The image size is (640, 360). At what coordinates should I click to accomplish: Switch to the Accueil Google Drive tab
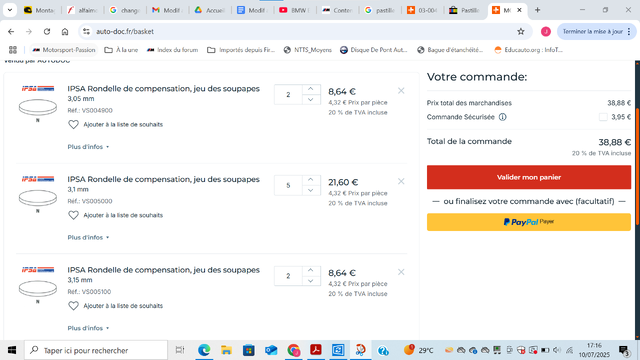pyautogui.click(x=210, y=10)
